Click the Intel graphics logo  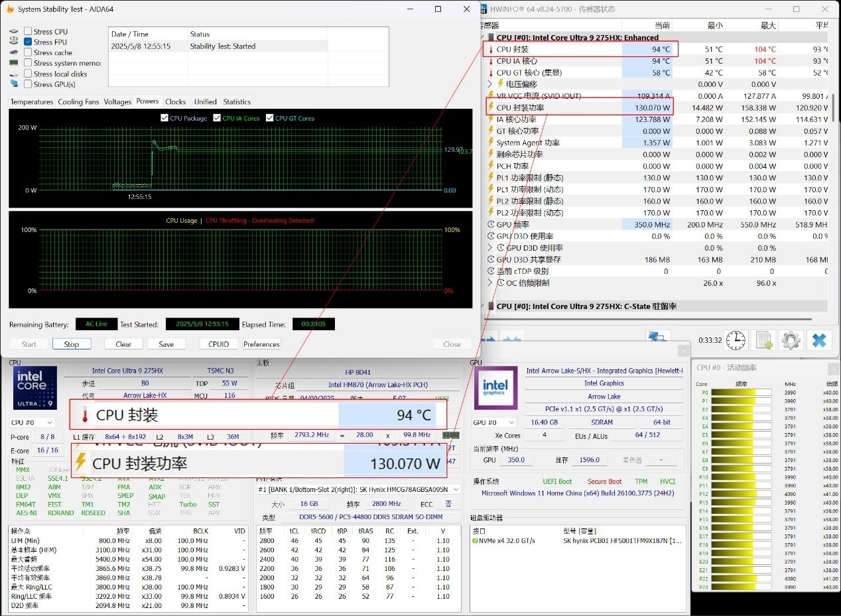click(x=495, y=389)
